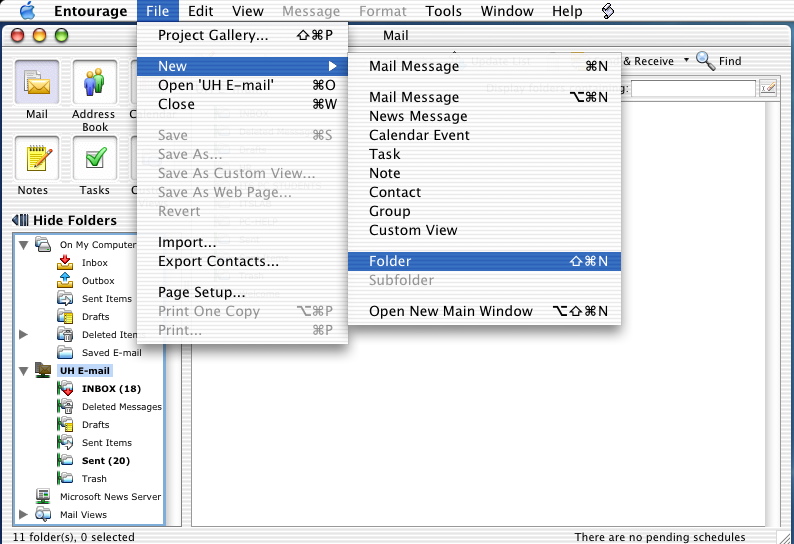
Task: Choose Folder in the New submenu
Action: (x=485, y=261)
